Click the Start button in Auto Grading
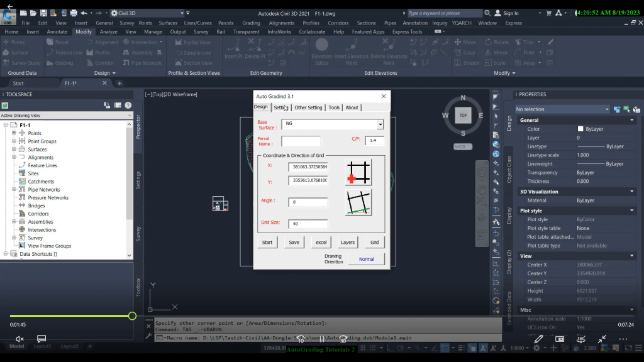This screenshot has width=644, height=362. click(x=267, y=242)
